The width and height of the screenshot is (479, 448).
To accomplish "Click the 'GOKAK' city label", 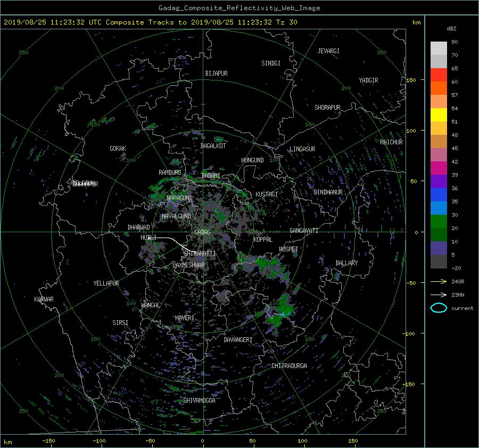I will (x=118, y=149).
